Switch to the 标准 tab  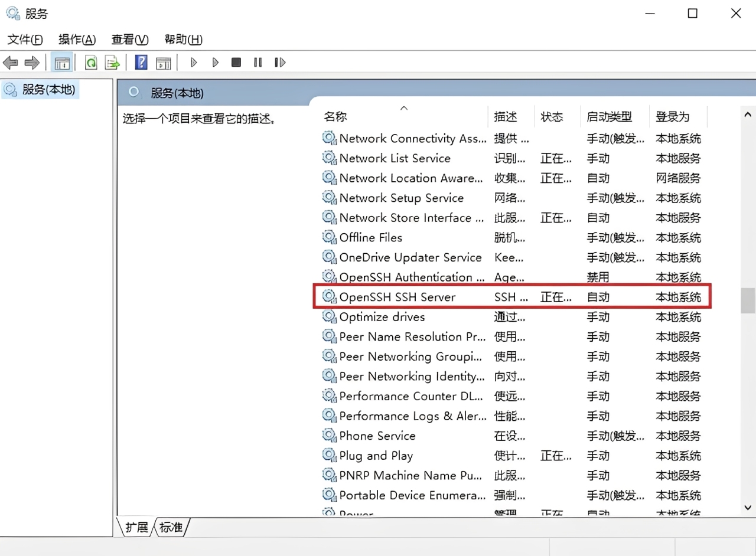tap(171, 527)
